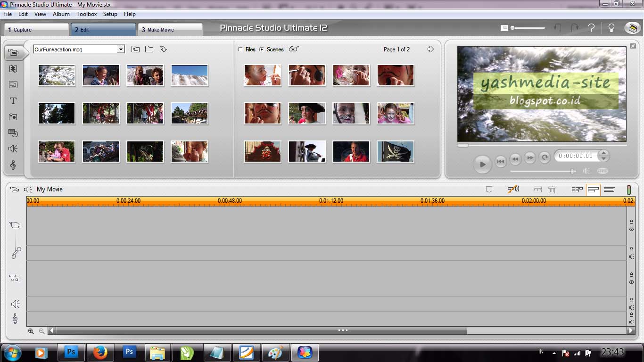Toggle audio scrubbing icon
The height and width of the screenshot is (362, 644).
click(513, 189)
